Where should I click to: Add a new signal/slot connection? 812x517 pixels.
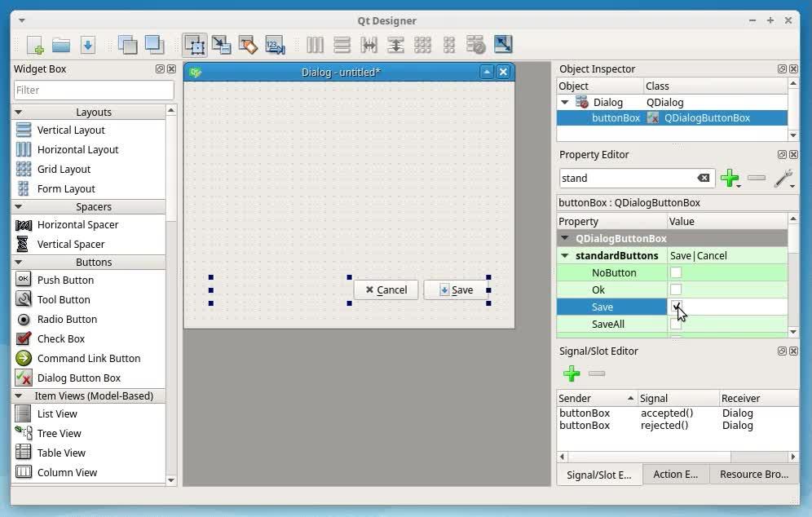pyautogui.click(x=571, y=373)
